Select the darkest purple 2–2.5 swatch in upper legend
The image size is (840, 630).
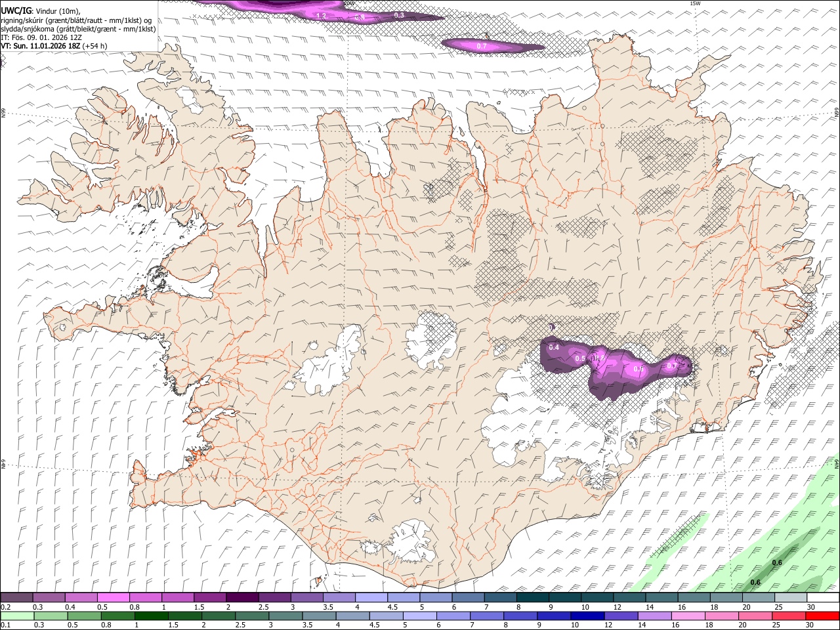tap(241, 598)
